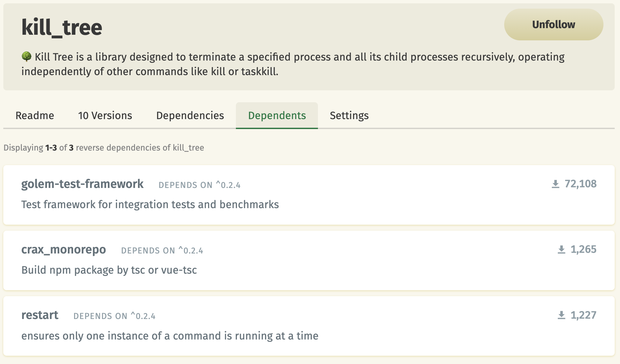The image size is (620, 364).
Task: Click golem-test-framework's DEPENDS ON ^0.2.4 label
Action: coord(199,185)
